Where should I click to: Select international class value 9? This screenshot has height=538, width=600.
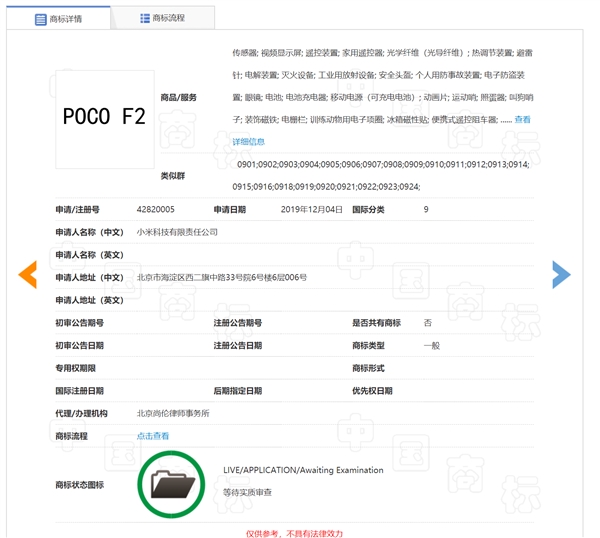pyautogui.click(x=426, y=209)
